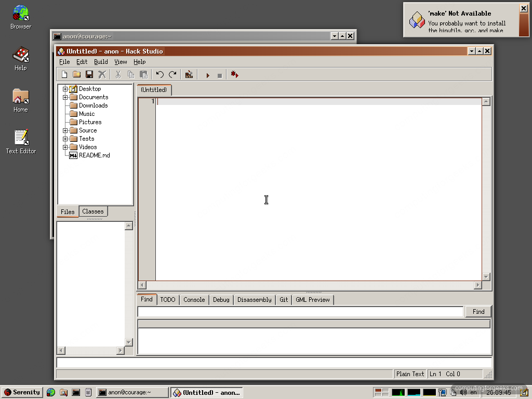Switch to the Git tab

coord(284,300)
